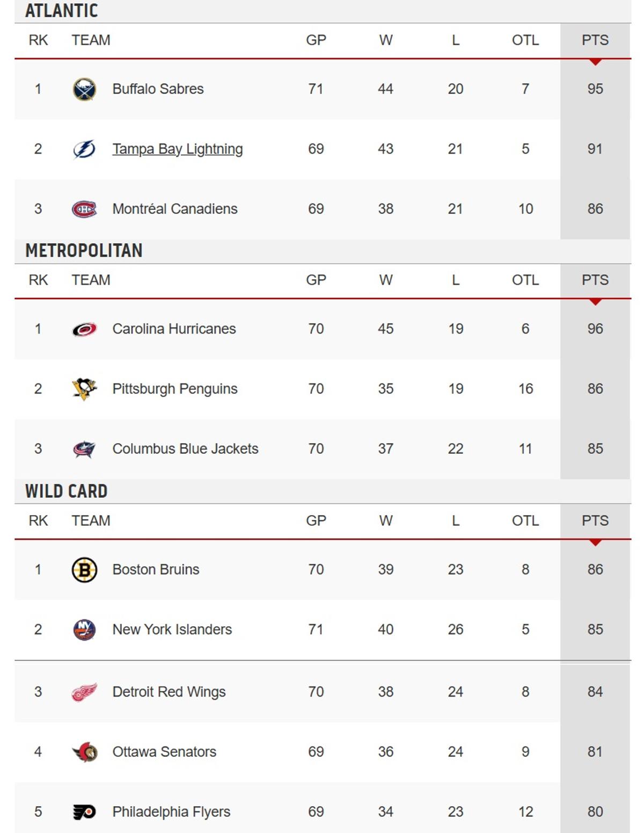Click the red sort arrow under PTS

(595, 62)
